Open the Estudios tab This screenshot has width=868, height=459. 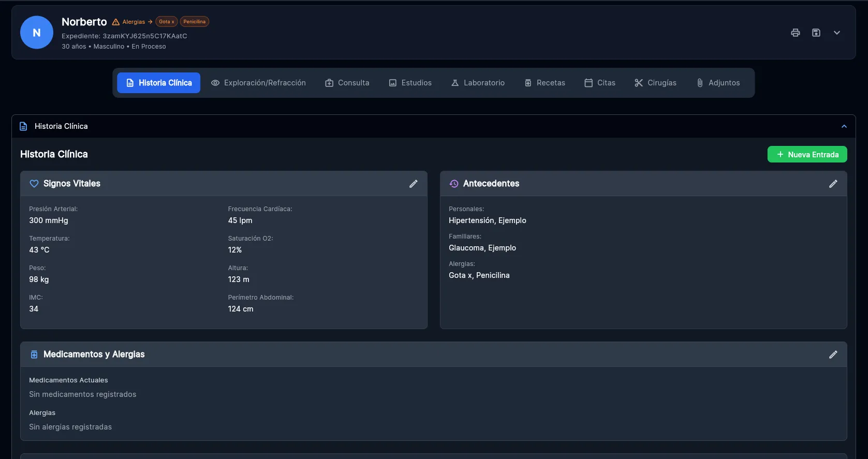(x=410, y=83)
